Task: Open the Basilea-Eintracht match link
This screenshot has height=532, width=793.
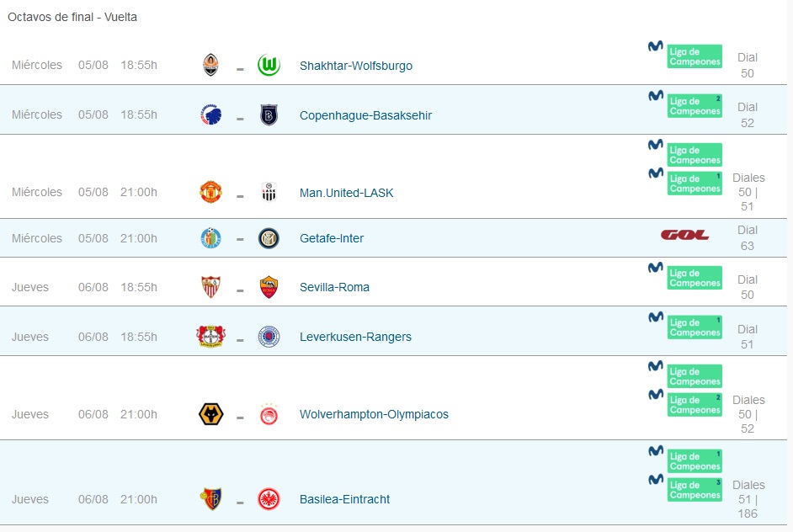Action: click(344, 499)
